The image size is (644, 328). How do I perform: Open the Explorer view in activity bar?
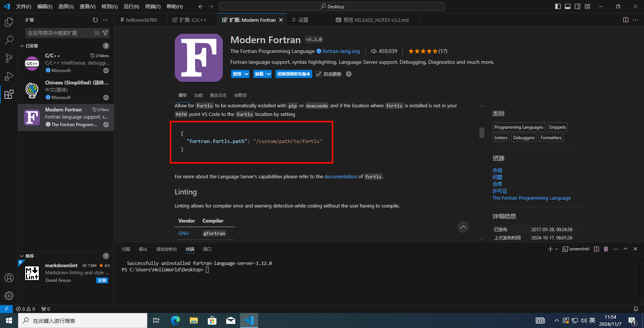tap(9, 22)
